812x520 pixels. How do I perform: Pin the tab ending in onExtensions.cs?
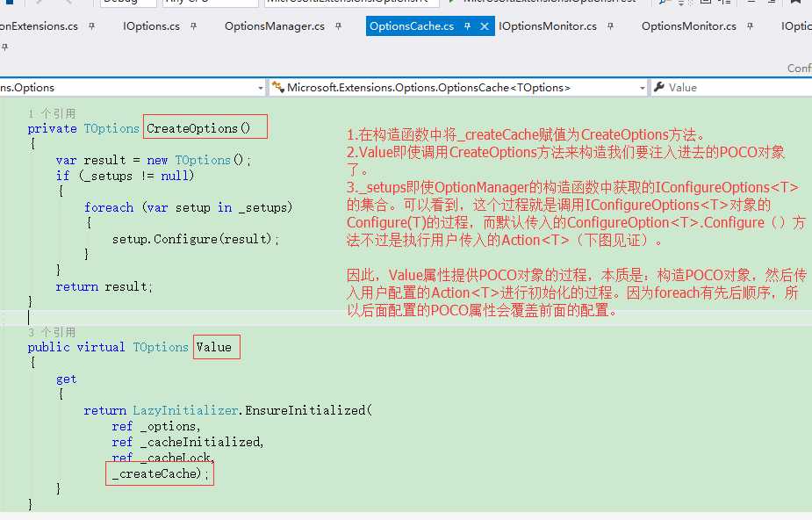pyautogui.click(x=91, y=25)
